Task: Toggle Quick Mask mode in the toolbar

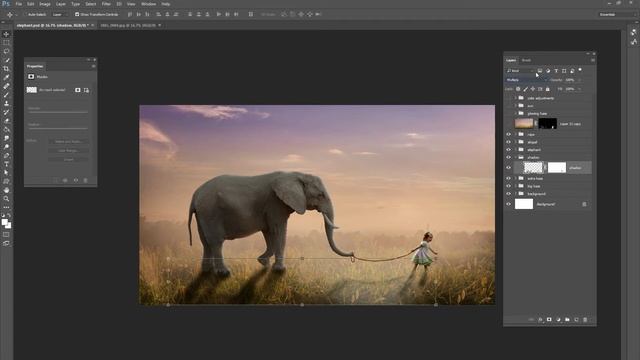Action: coord(6,235)
